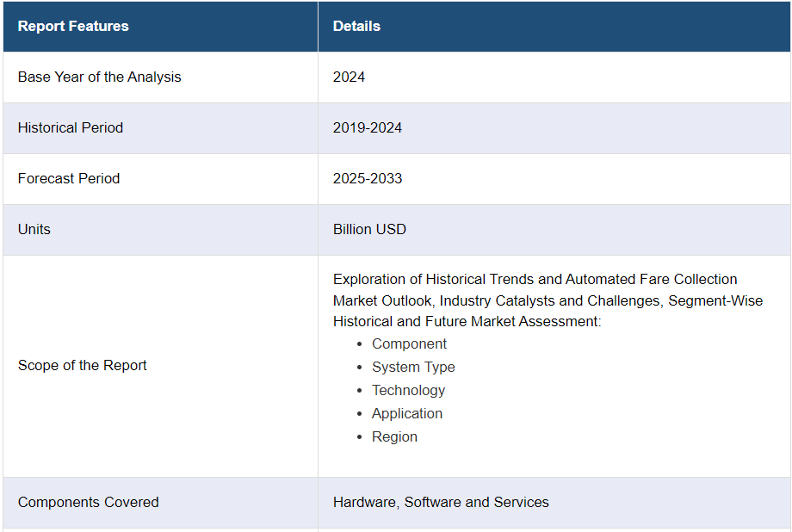Select the Historical Period label
Viewport: 792px width, 532px height.
coord(71,127)
